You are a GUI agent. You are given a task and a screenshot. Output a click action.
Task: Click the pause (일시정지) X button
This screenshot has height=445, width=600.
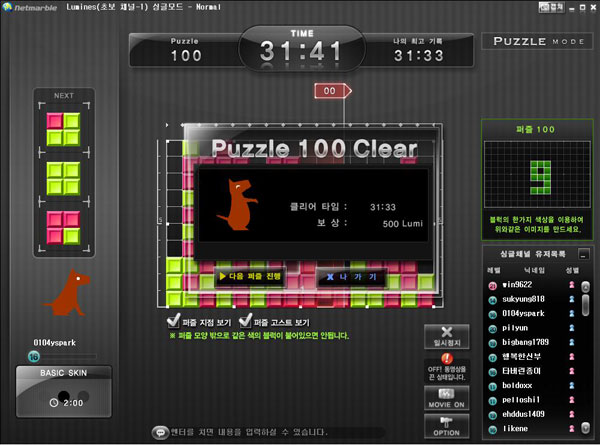[x=446, y=338]
